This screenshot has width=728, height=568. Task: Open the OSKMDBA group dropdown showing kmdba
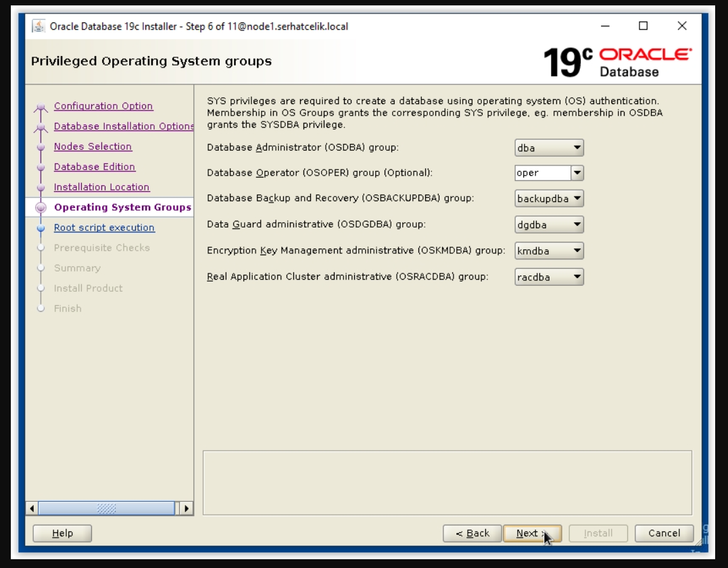[549, 251]
